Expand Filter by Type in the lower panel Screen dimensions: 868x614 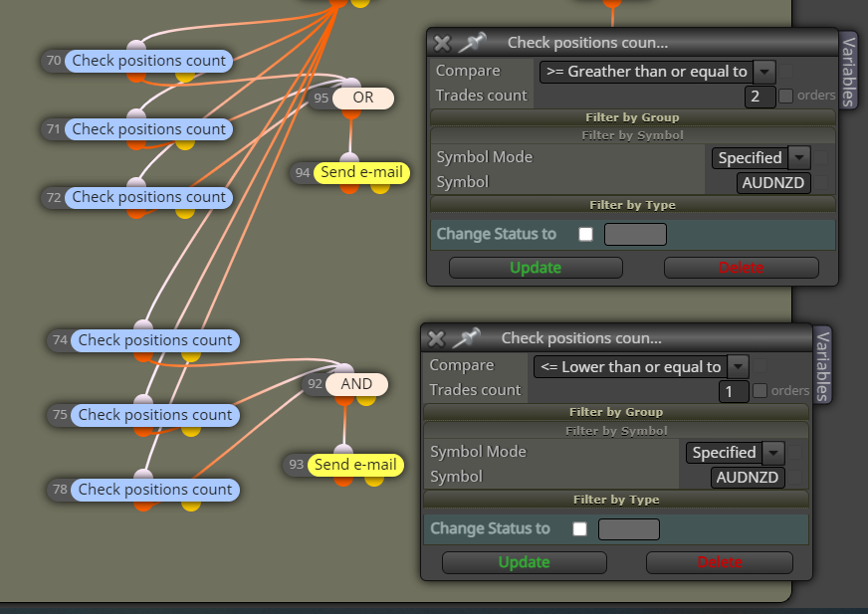click(616, 500)
